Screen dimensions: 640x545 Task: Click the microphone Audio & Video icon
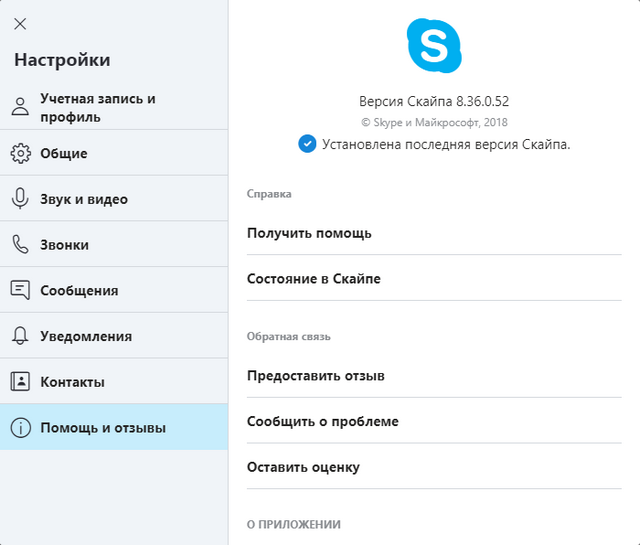tap(20, 199)
